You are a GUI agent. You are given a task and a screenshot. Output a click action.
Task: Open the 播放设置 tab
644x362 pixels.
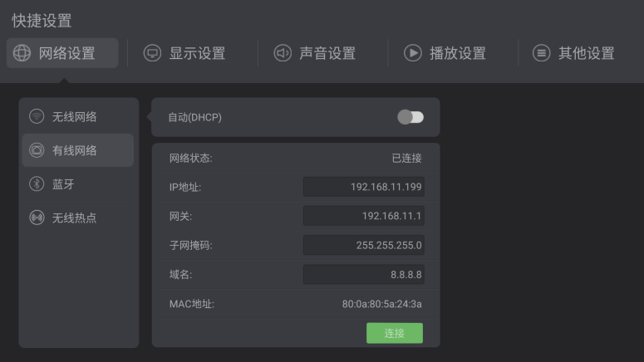[x=458, y=53]
